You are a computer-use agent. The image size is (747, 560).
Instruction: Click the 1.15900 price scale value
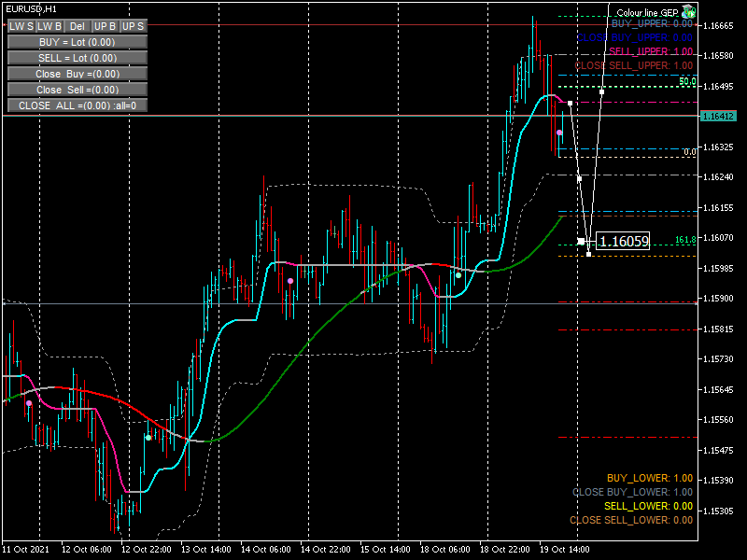tap(718, 299)
